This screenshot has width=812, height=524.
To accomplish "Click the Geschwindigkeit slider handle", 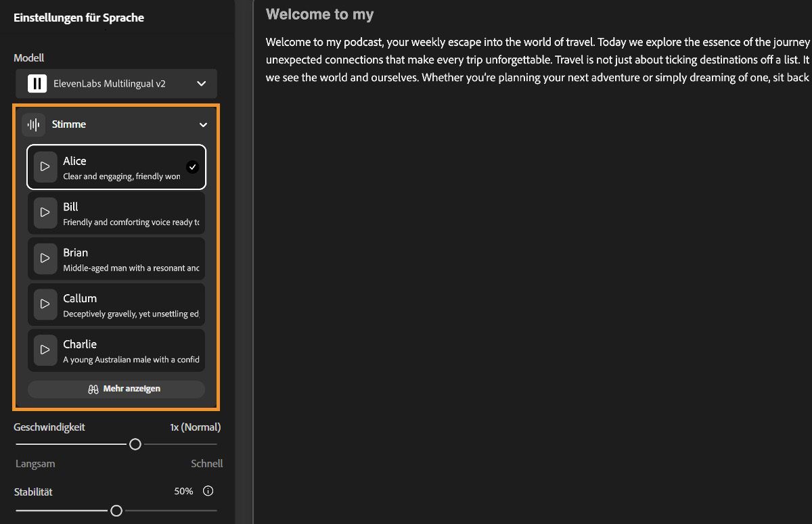I will (x=135, y=444).
